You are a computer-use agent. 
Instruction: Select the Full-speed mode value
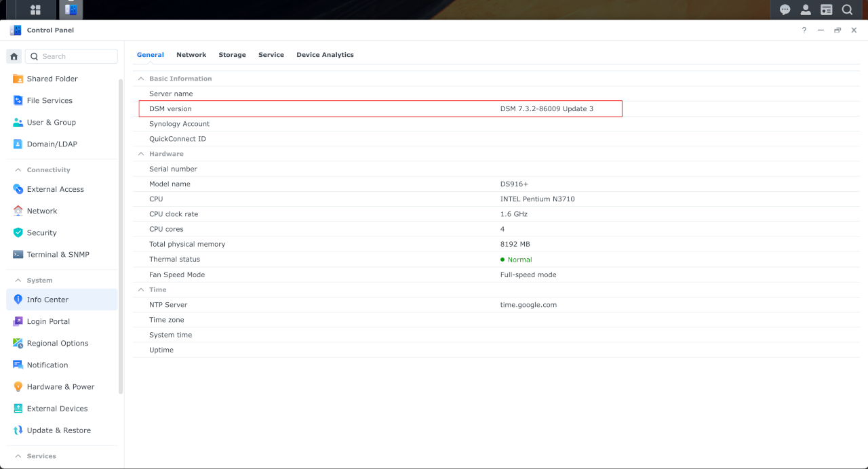tap(528, 274)
